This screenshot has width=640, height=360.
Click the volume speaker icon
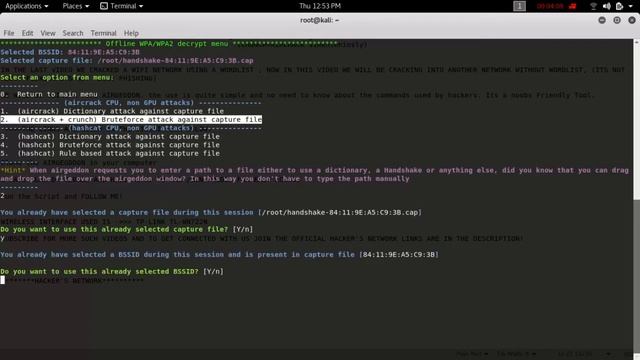(x=607, y=6)
